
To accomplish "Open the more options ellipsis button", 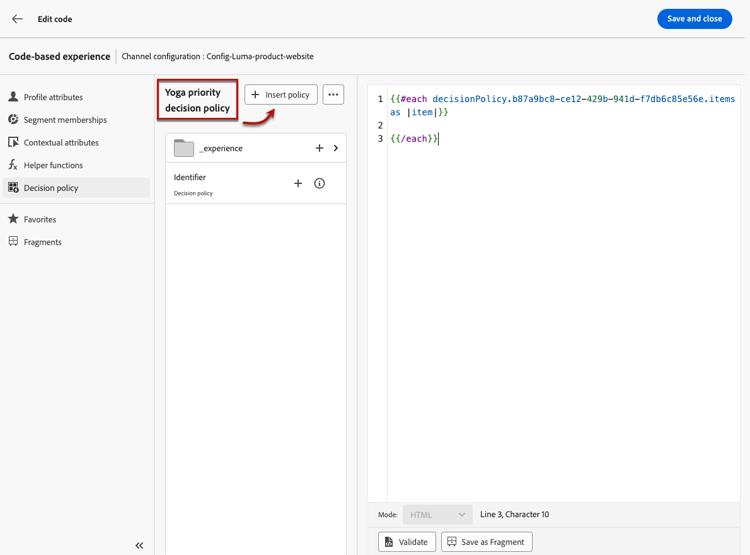I will [x=333, y=95].
